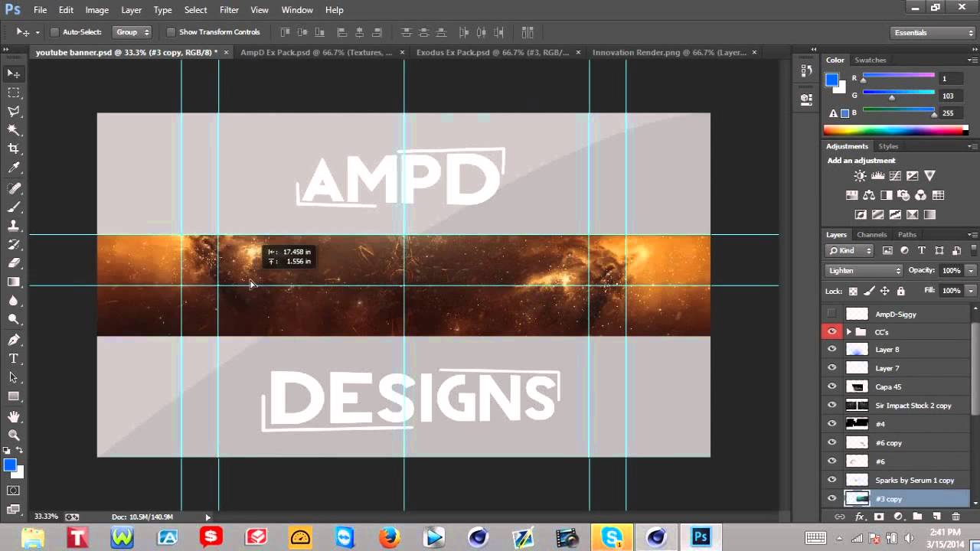Image resolution: width=980 pixels, height=551 pixels.
Task: Open the Auto-Select Group dropdown
Action: (132, 32)
